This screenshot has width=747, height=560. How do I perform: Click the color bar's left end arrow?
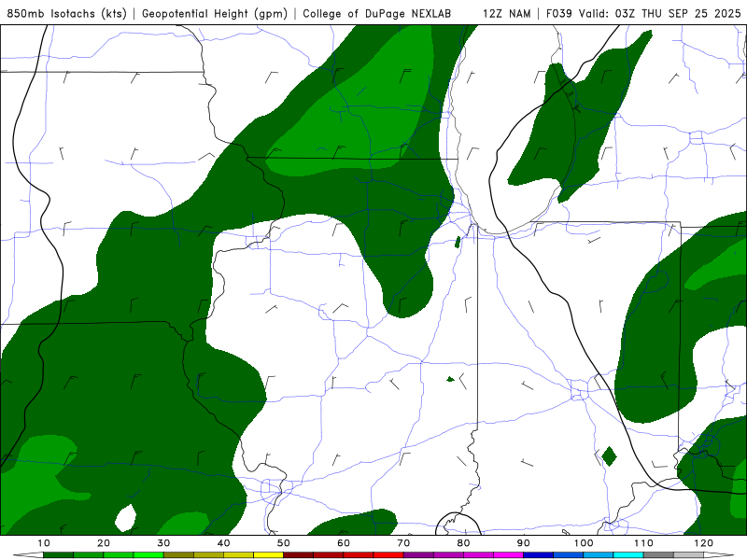point(28,555)
